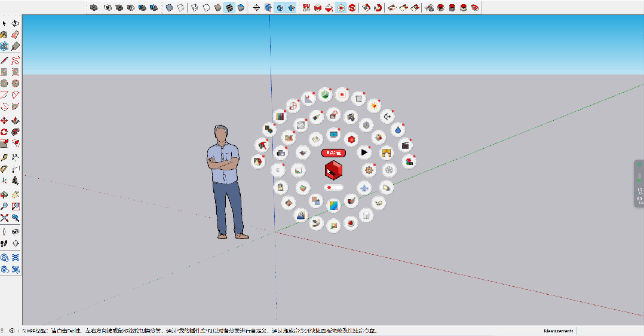Activate the Pan hand tool
This screenshot has height=336, width=644.
click(x=15, y=194)
